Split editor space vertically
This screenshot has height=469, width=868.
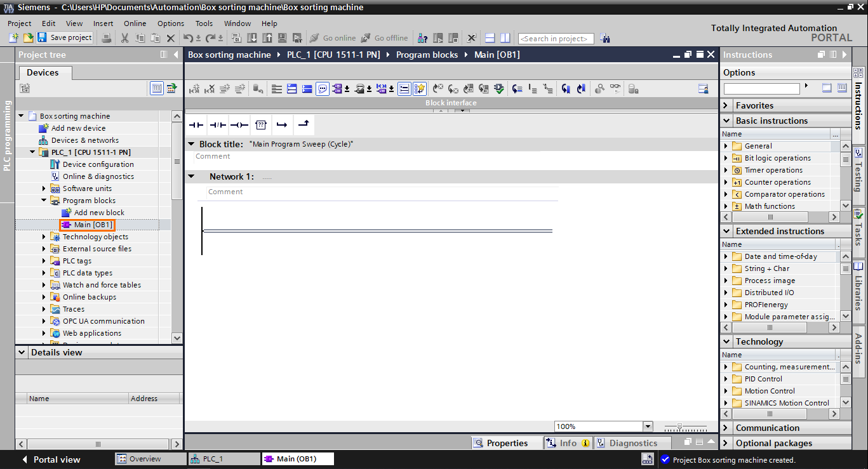tap(505, 38)
